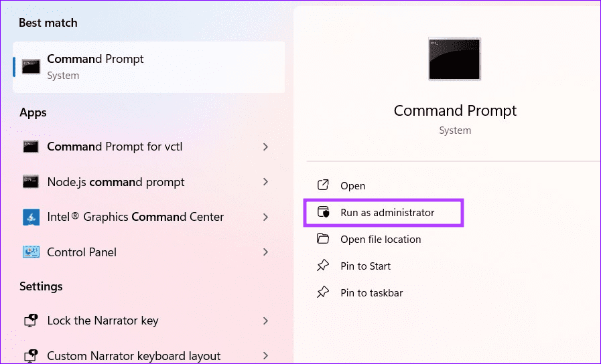Expand the Control Panel chevron
The image size is (601, 364).
pos(266,252)
